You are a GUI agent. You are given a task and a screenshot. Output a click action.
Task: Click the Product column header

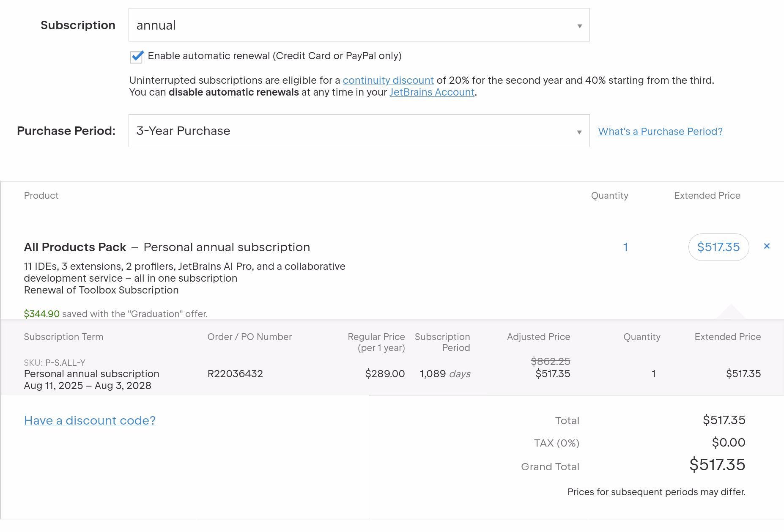tap(41, 196)
